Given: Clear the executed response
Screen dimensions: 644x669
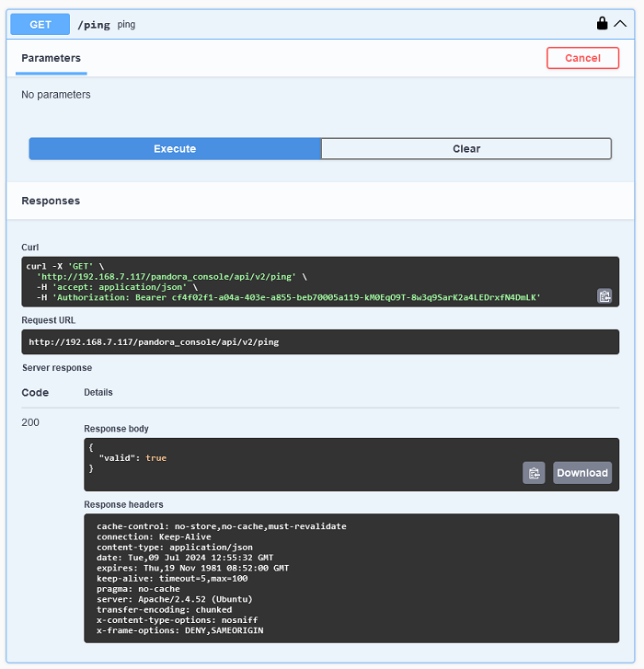Looking at the screenshot, I should (x=466, y=148).
